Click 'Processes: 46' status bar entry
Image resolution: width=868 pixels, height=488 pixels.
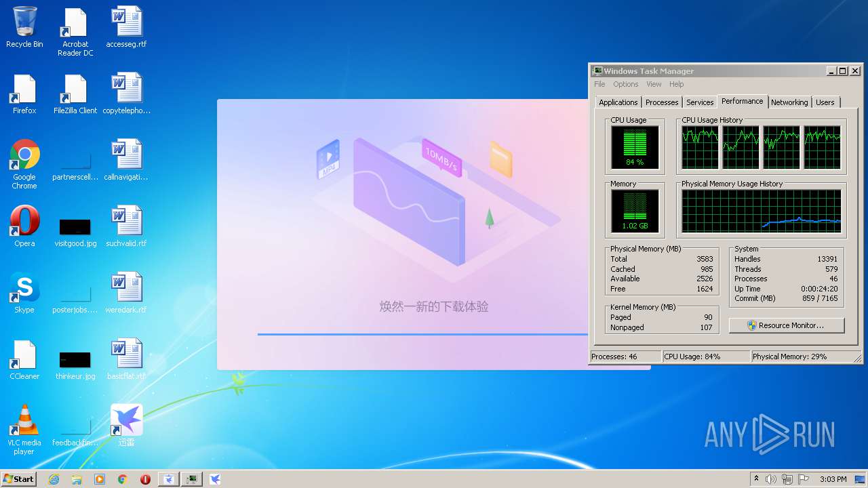point(625,357)
